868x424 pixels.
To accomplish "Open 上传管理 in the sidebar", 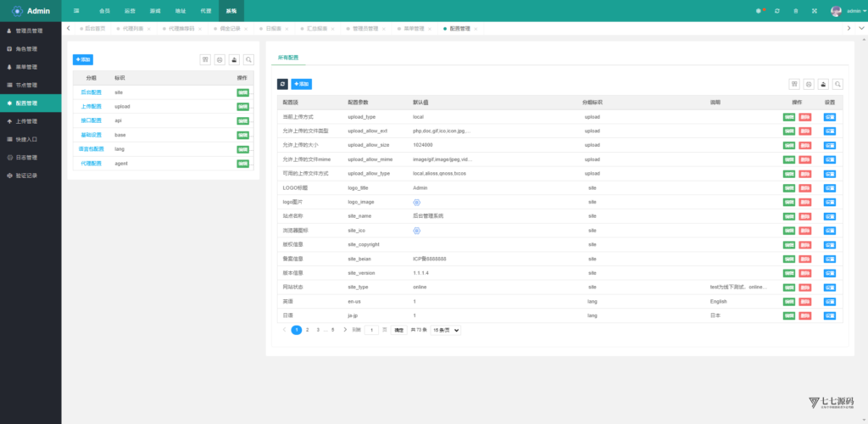I will pyautogui.click(x=31, y=121).
